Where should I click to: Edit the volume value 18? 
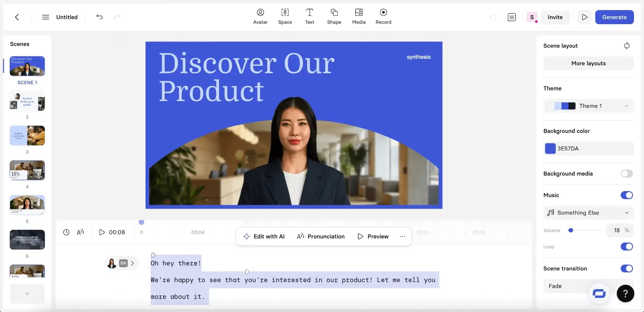tap(616, 230)
